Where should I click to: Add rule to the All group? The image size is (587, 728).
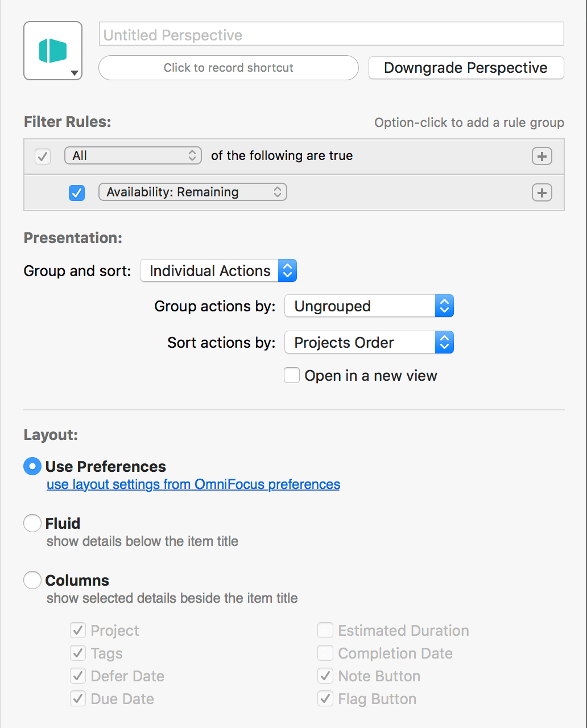tap(542, 156)
